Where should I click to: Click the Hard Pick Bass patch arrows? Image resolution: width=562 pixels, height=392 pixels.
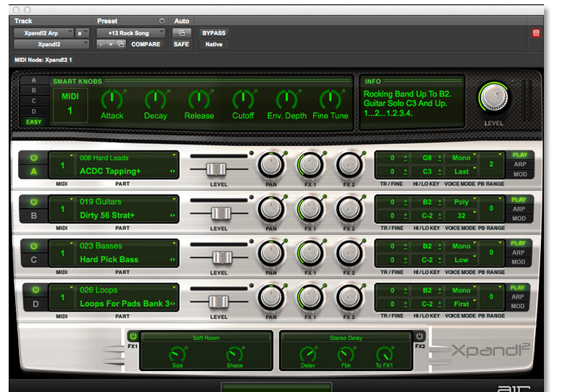click(x=173, y=260)
